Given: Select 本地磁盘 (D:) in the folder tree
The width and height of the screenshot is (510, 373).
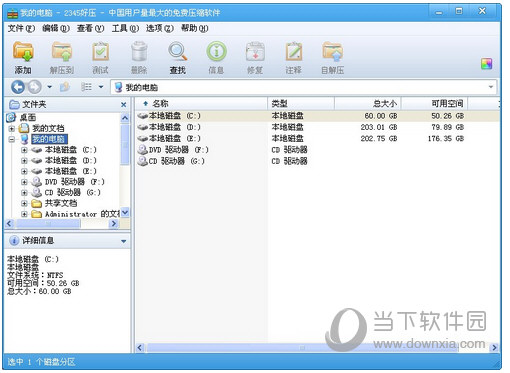Looking at the screenshot, I should coord(71,161).
